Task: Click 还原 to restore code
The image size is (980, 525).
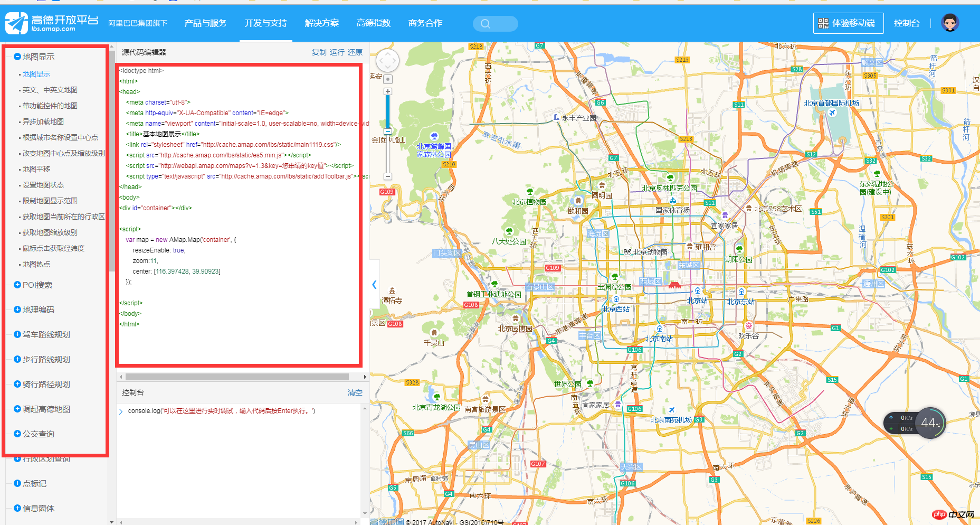Action: (355, 52)
